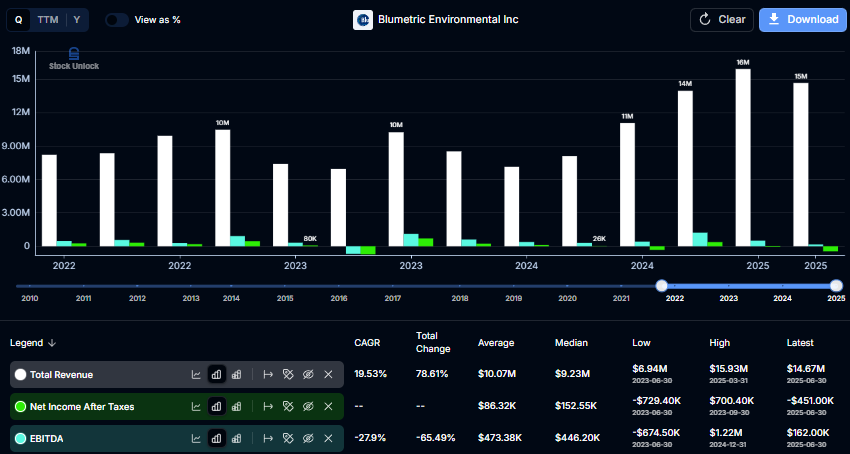Click the left range slider handle at 2022
This screenshot has width=850, height=454.
coord(661,286)
